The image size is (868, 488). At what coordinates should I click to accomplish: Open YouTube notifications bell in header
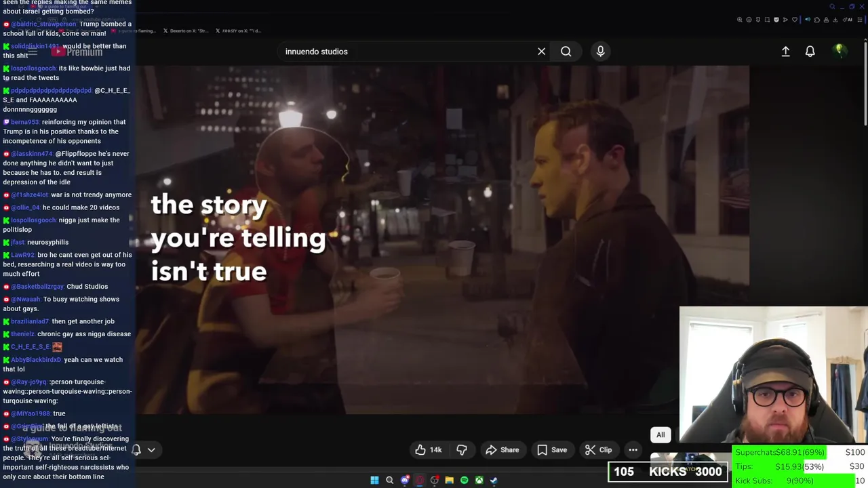pos(810,52)
